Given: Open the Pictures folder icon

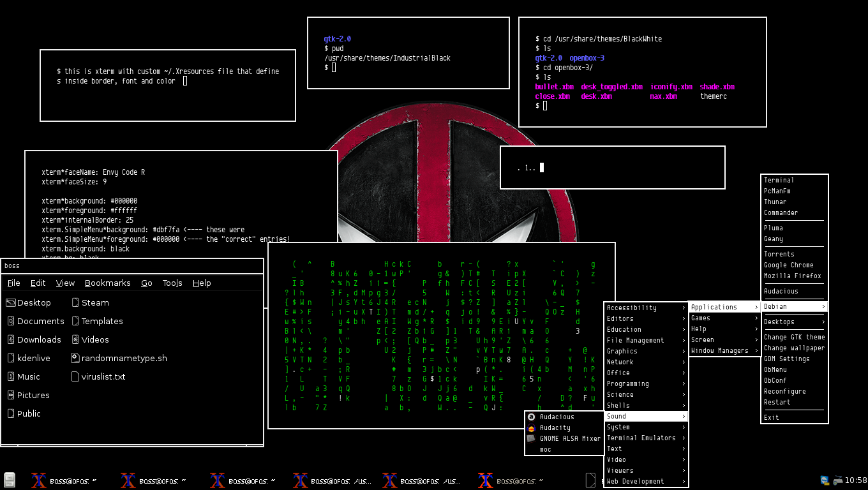Looking at the screenshot, I should coord(10,395).
